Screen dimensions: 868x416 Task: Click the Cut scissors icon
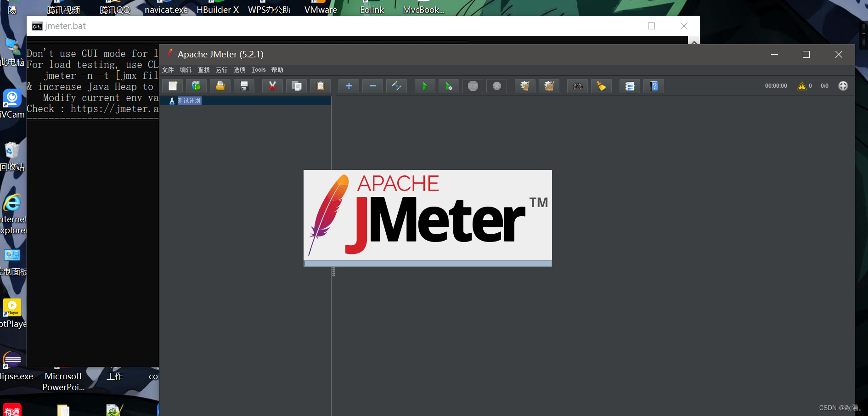tap(273, 86)
